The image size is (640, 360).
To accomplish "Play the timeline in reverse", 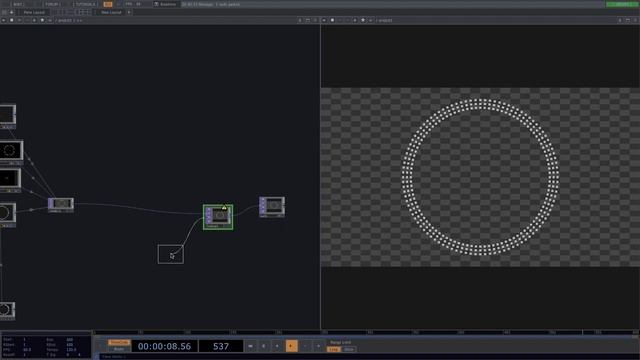I will [x=277, y=346].
